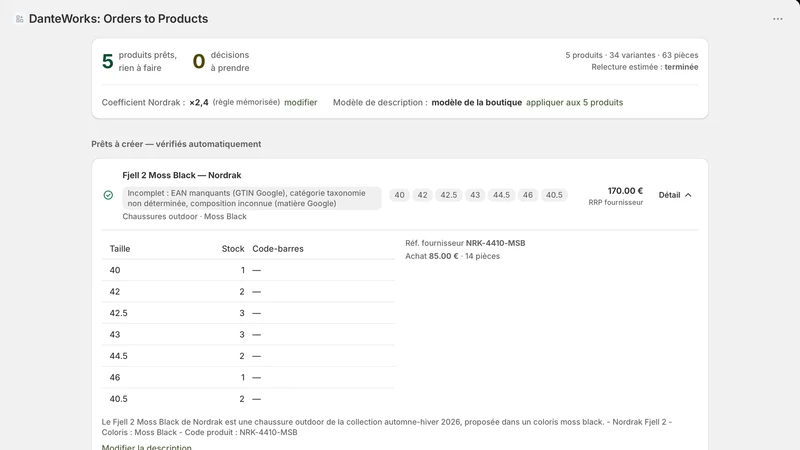Select the size 42 chip
This screenshot has height=450, width=800.
422,195
